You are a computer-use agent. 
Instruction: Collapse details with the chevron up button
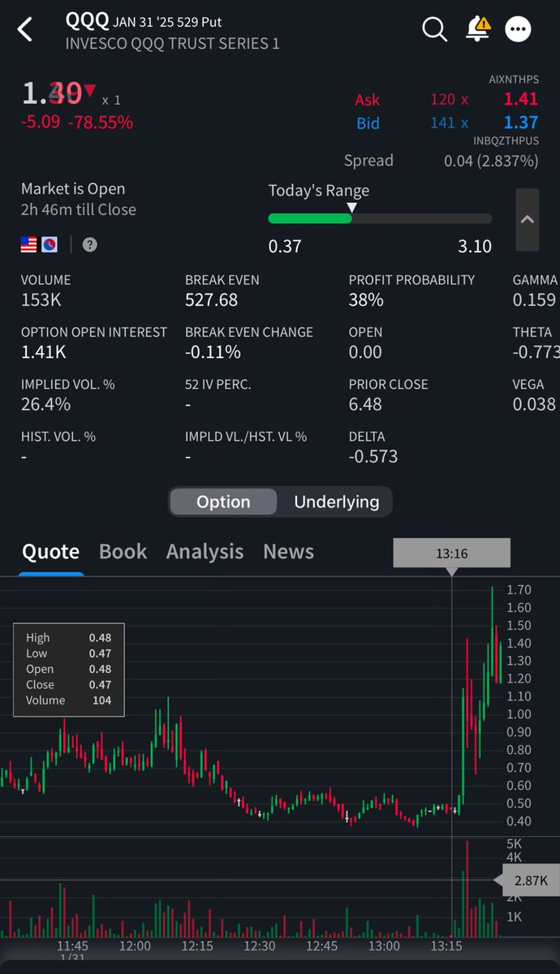pos(527,220)
